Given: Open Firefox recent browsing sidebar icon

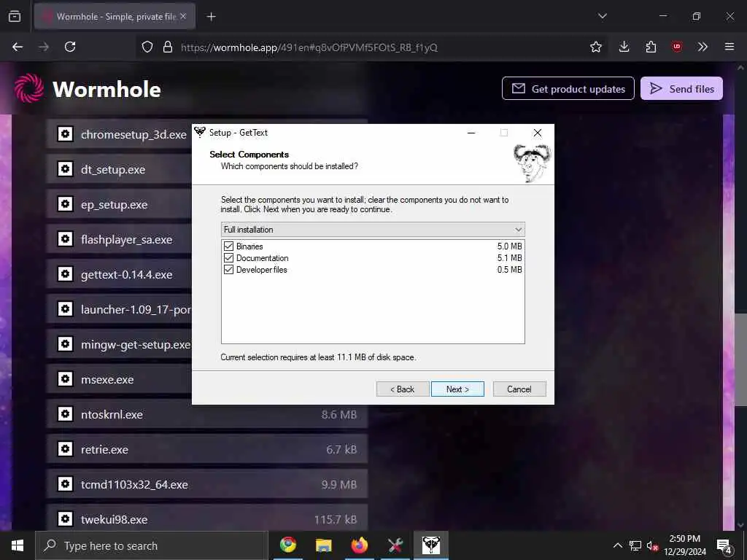Looking at the screenshot, I should [x=15, y=16].
